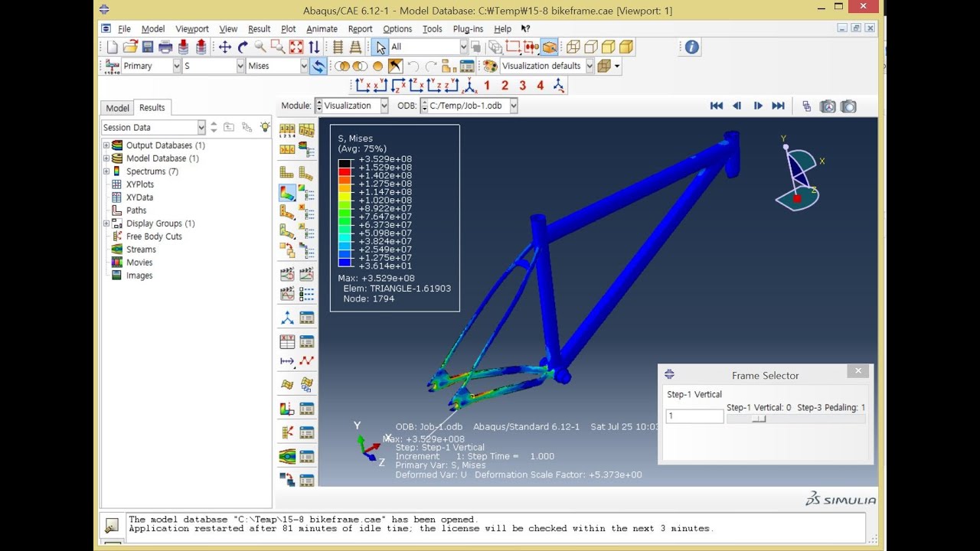Select the Movies tree item
The height and width of the screenshot is (551, 980).
tap(139, 262)
